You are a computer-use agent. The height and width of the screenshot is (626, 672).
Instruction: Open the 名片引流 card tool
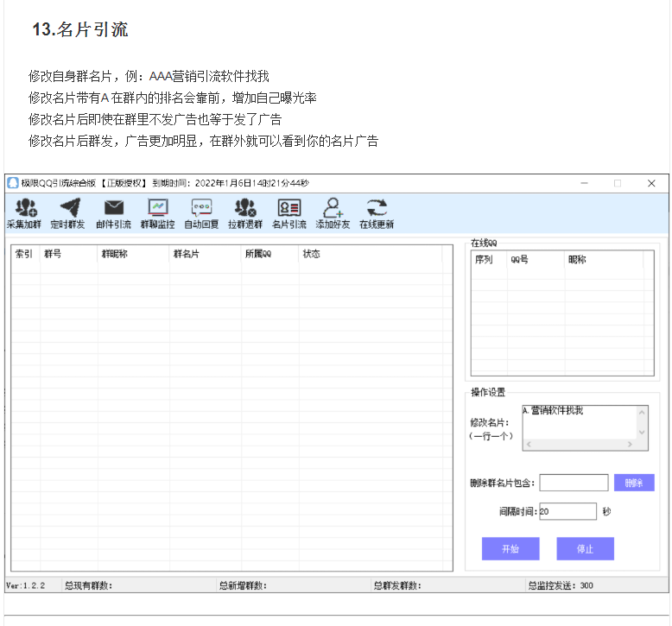[289, 213]
